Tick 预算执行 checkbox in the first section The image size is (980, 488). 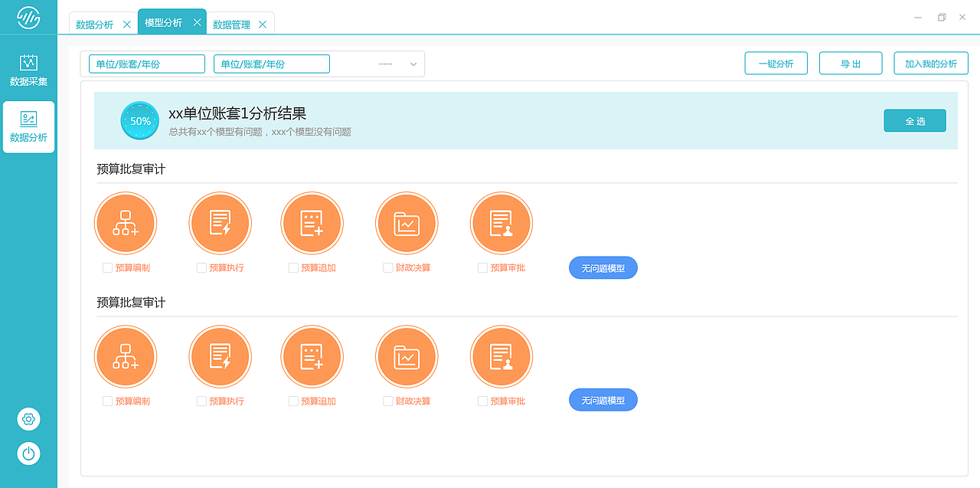pos(201,268)
